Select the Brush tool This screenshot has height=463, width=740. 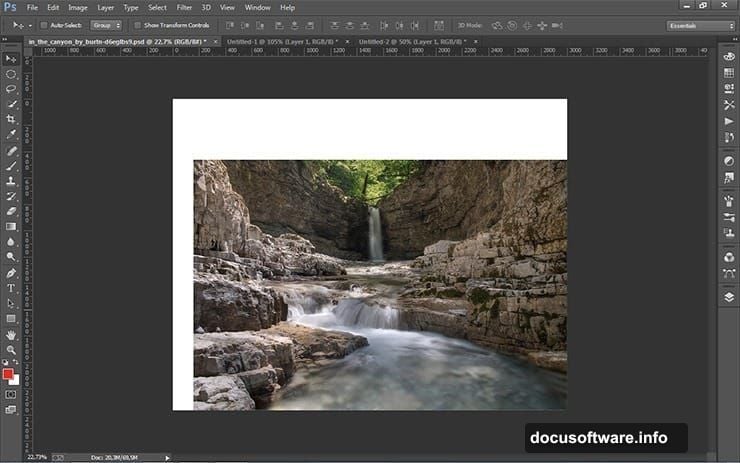click(11, 165)
